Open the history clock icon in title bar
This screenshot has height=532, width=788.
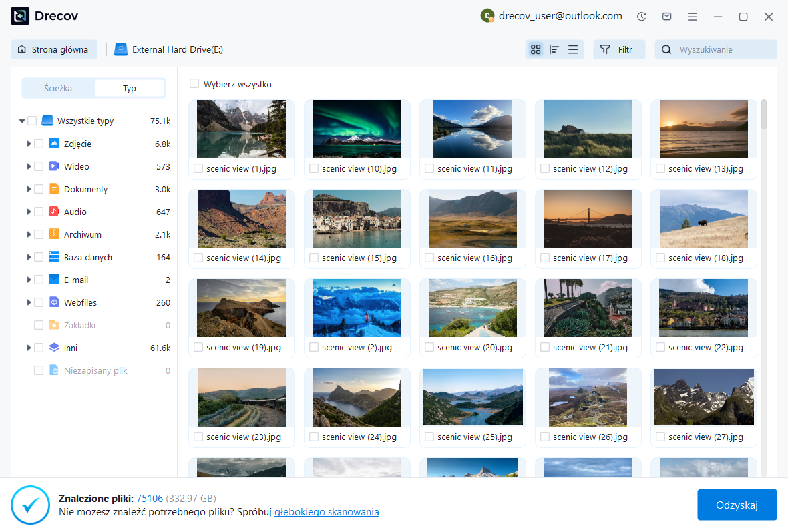pyautogui.click(x=642, y=17)
